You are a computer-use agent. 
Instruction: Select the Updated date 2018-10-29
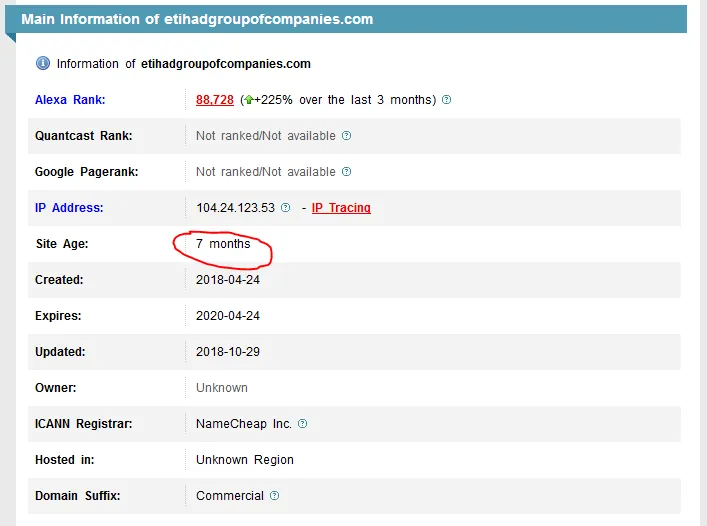pos(228,352)
